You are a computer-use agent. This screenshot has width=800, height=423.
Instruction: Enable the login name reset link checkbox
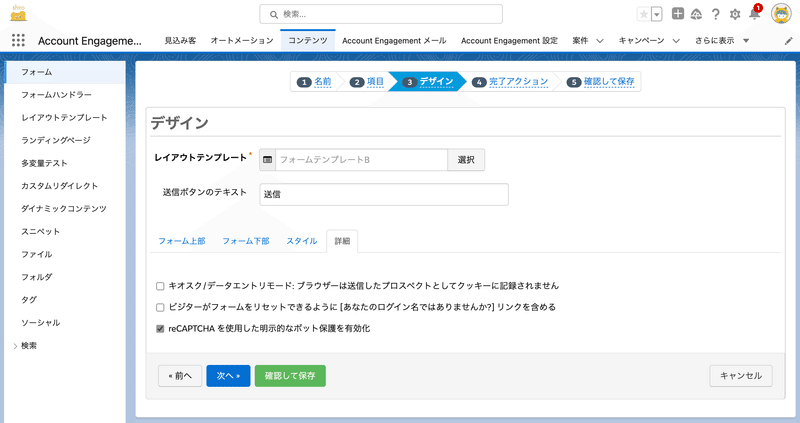point(160,308)
